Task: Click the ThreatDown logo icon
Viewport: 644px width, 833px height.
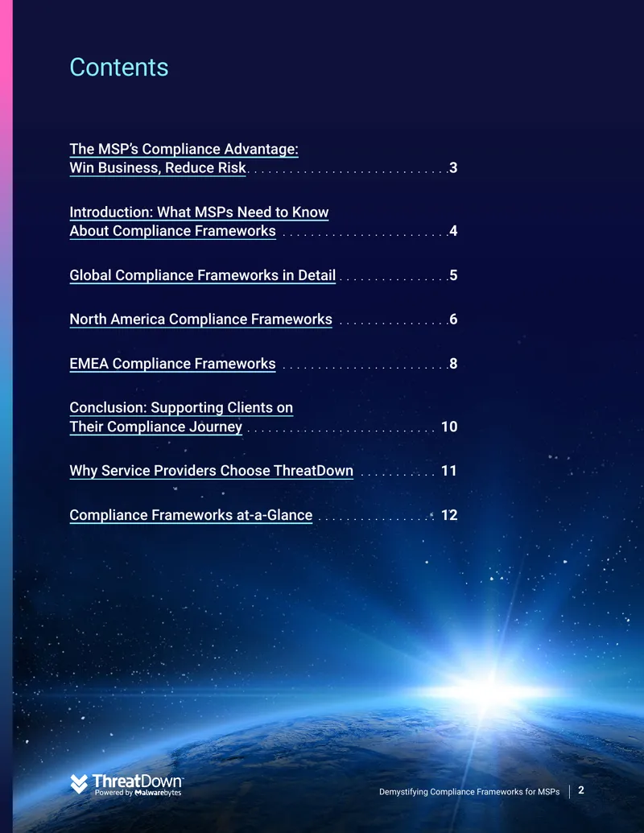Action: (79, 784)
